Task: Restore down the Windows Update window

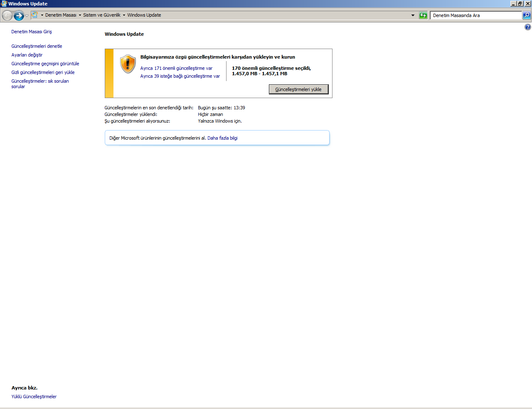Action: coord(520,4)
